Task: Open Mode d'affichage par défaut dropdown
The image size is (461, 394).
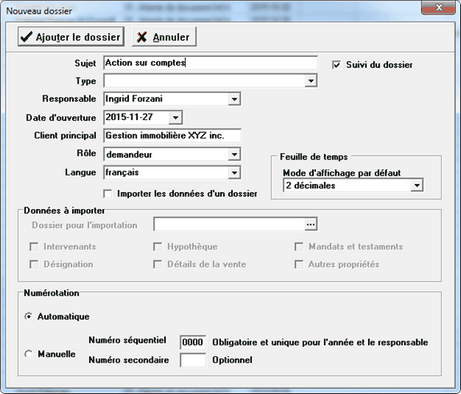Action: (417, 186)
